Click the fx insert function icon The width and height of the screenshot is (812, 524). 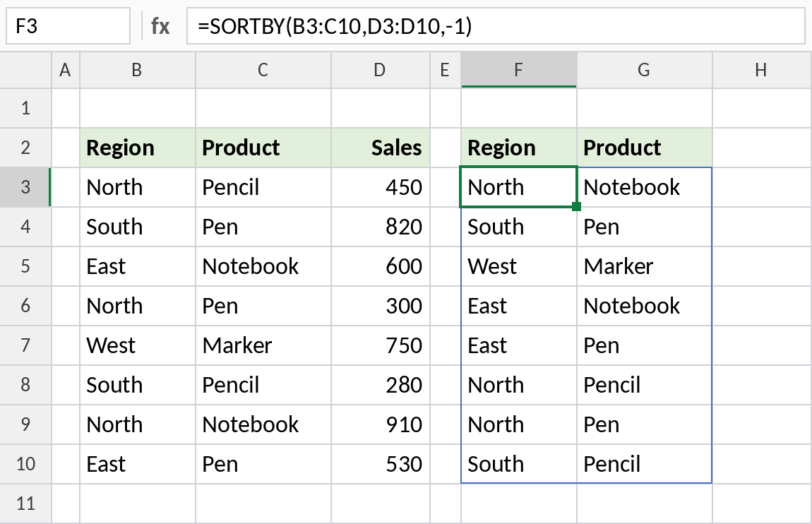160,26
